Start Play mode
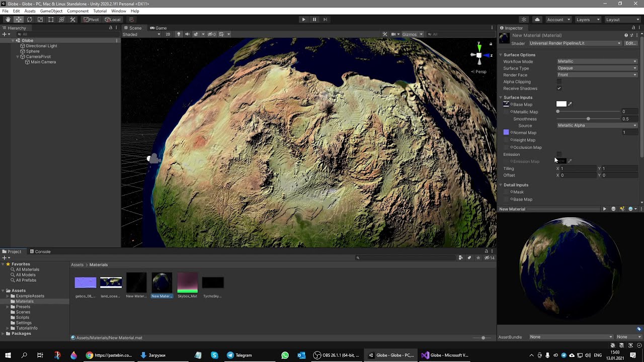The width and height of the screenshot is (644, 362). 303,20
